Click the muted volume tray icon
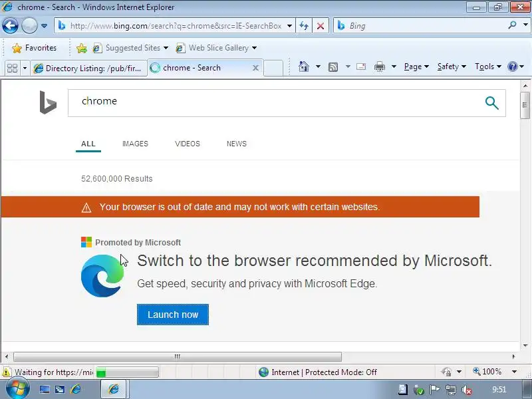 coord(467,390)
